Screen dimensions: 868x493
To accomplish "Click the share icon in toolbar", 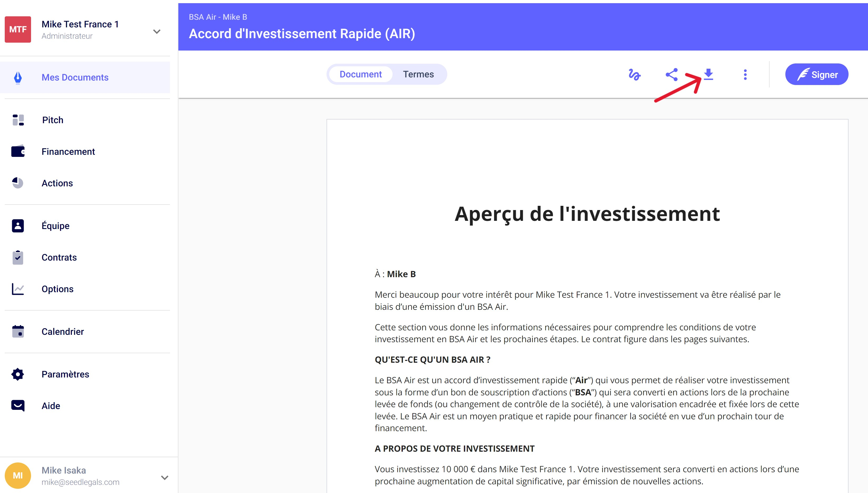I will coord(671,74).
